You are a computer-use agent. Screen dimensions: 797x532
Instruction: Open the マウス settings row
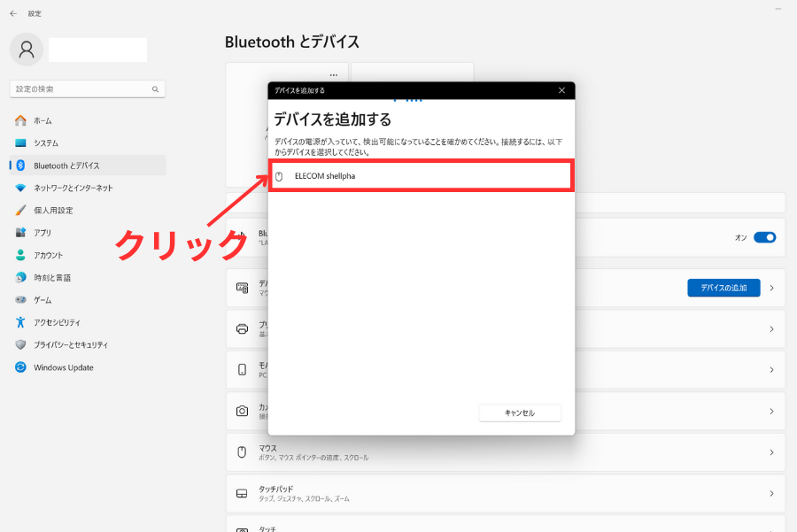pyautogui.click(x=506, y=452)
